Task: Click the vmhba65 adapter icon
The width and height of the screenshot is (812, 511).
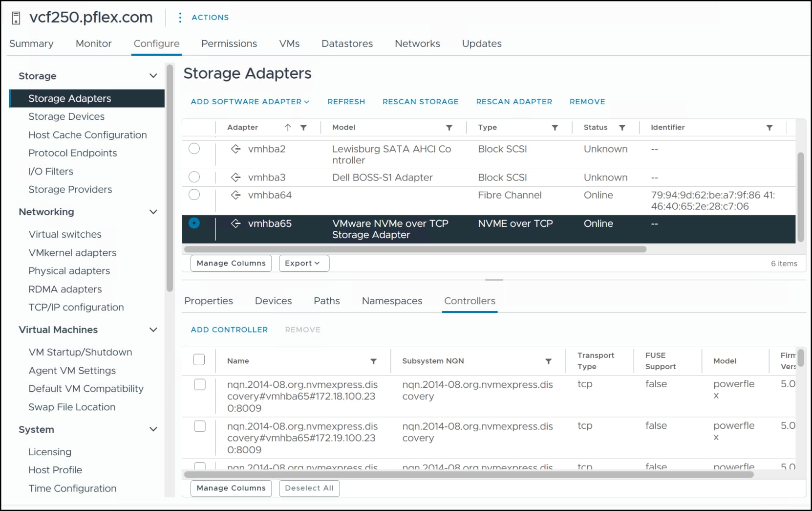Action: 236,223
